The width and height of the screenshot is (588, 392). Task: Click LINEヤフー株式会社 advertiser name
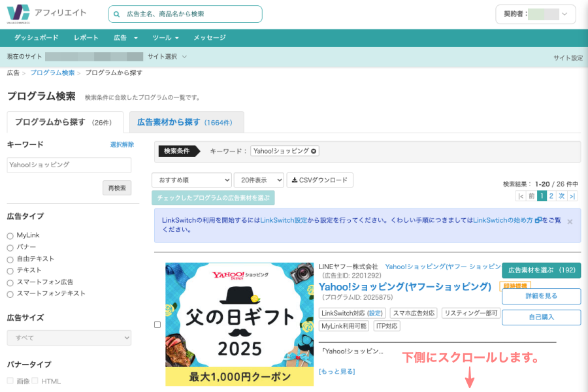(x=348, y=267)
